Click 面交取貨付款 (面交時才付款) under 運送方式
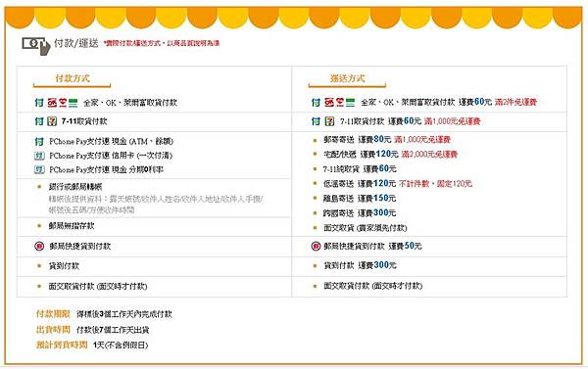 [x=372, y=286]
